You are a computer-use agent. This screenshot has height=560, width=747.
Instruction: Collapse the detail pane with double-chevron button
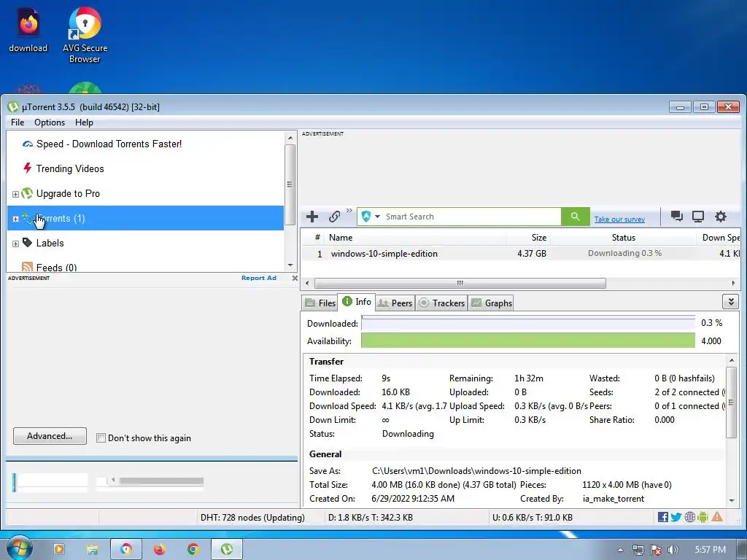[x=730, y=301]
